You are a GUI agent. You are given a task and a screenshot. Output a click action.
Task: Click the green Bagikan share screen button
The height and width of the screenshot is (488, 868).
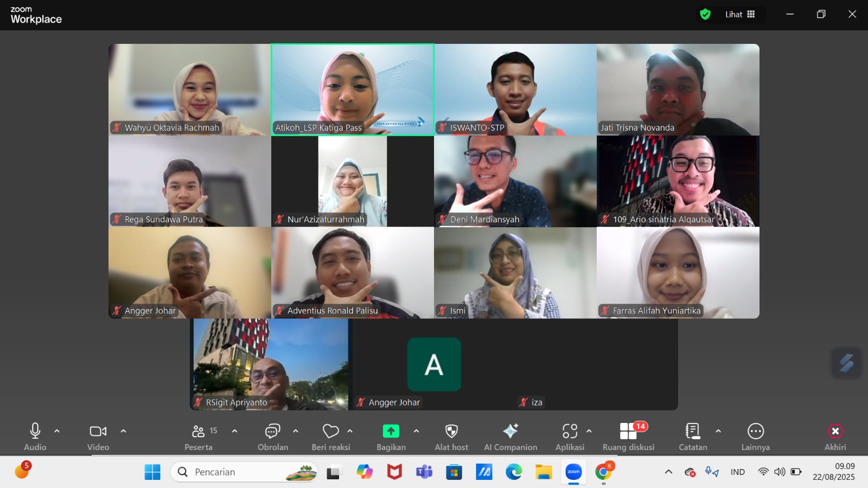click(x=391, y=431)
